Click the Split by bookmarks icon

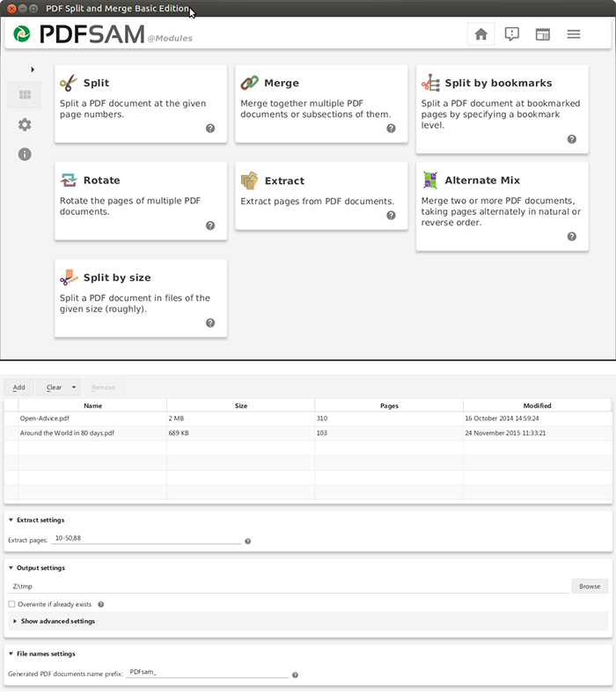point(430,83)
